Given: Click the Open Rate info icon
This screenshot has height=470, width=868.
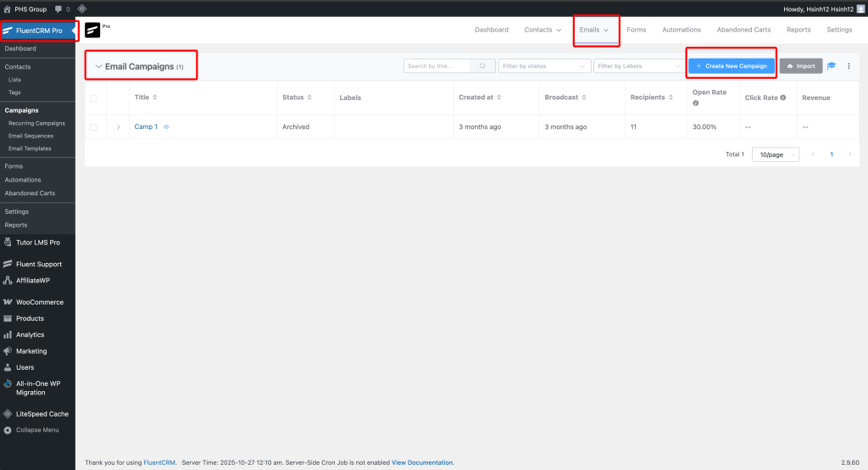Looking at the screenshot, I should click(696, 104).
